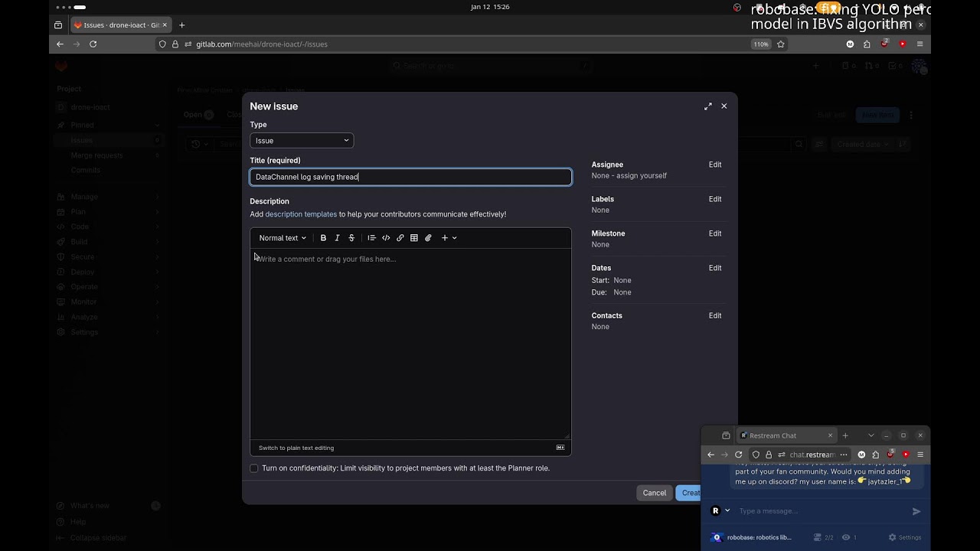Viewport: 980px width, 551px height.
Task: Toggle italic formatting in description editor
Action: 337,238
